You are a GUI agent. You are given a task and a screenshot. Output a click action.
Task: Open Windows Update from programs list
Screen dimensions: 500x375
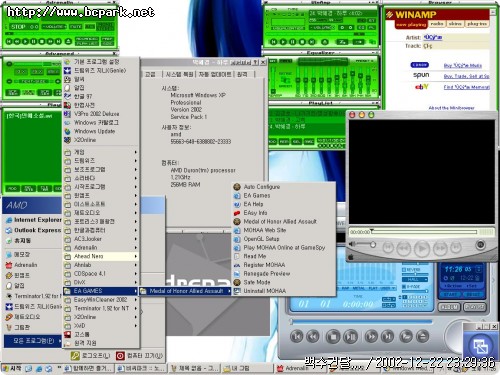pos(101,131)
